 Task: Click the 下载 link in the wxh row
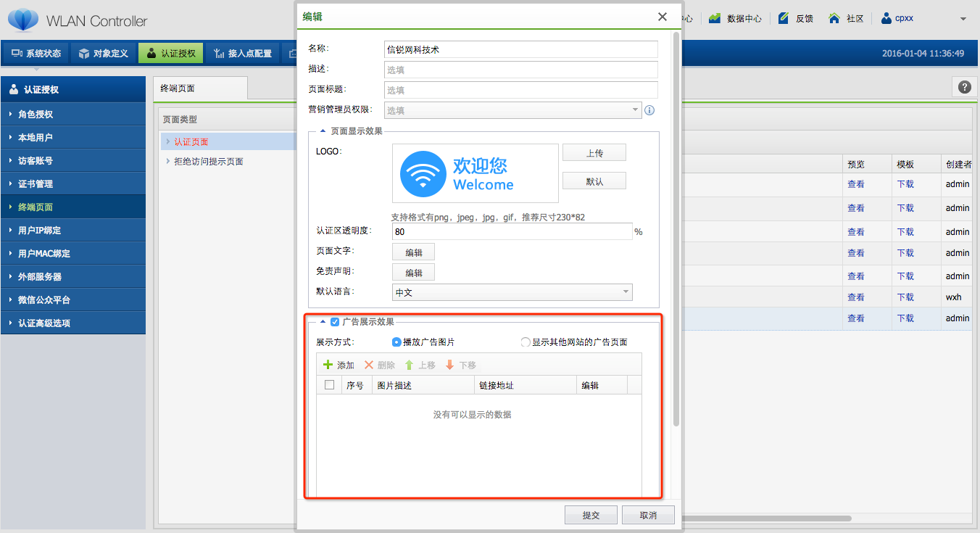point(905,297)
